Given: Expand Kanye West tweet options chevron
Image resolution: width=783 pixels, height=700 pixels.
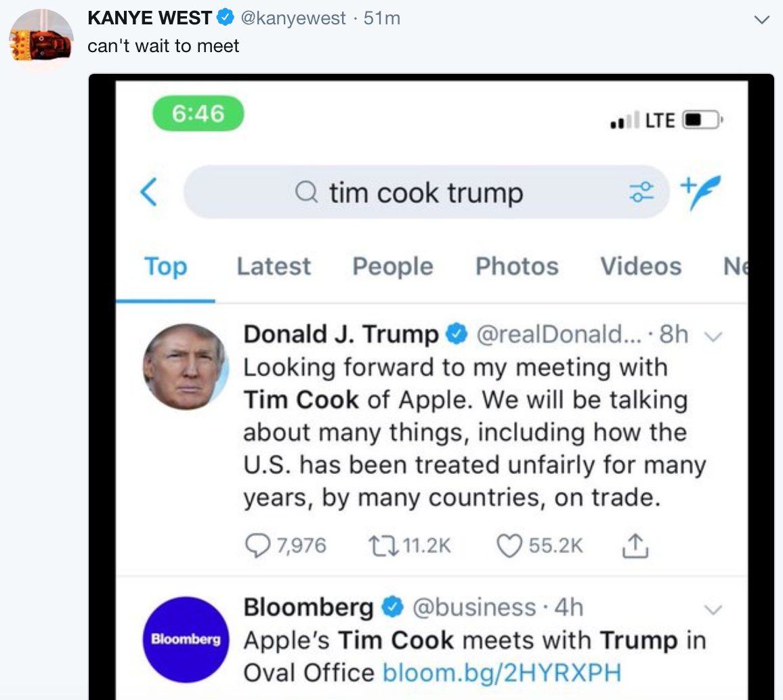Looking at the screenshot, I should 762,20.
